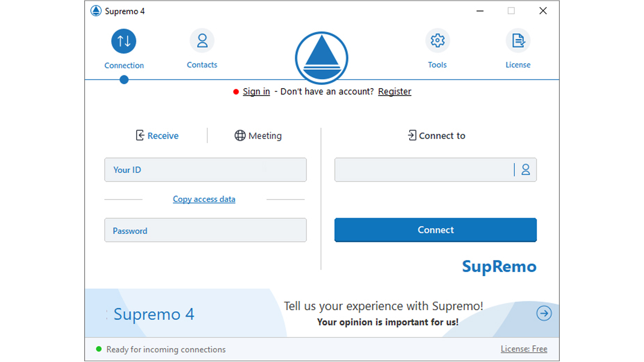Image resolution: width=644 pixels, height=362 pixels.
Task: Open address book icon in Connect field
Action: coord(525,170)
